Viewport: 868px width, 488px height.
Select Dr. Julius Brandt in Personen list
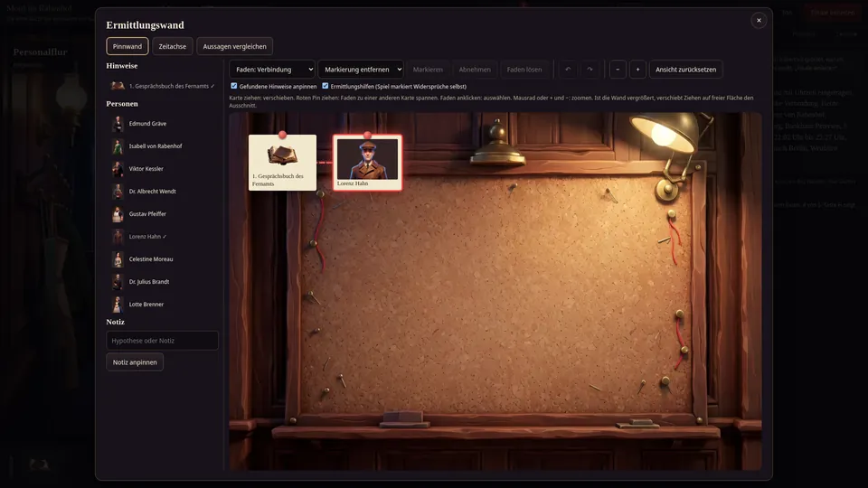(163, 282)
